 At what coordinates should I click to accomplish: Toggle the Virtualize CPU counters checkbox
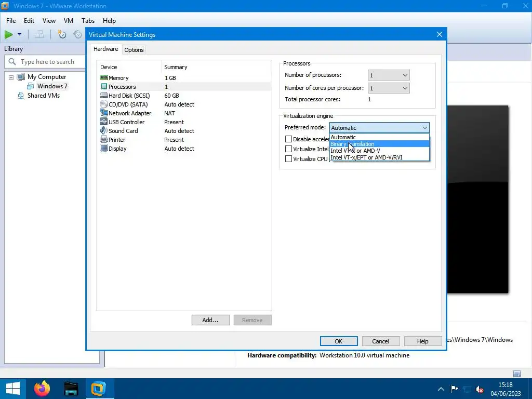click(288, 159)
